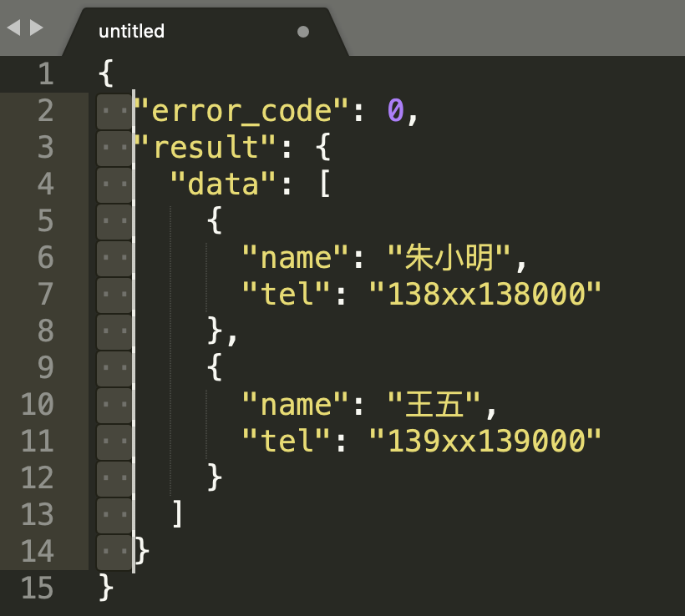Click the closing square bracket on line 13
Screen dimensions: 685x616
tap(176, 515)
